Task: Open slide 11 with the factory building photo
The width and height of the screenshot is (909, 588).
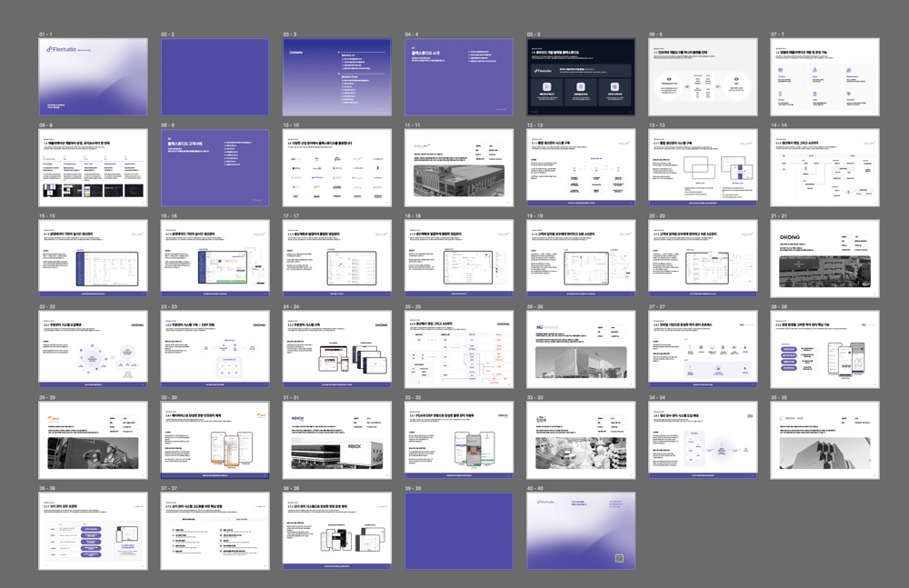Action: (x=458, y=167)
